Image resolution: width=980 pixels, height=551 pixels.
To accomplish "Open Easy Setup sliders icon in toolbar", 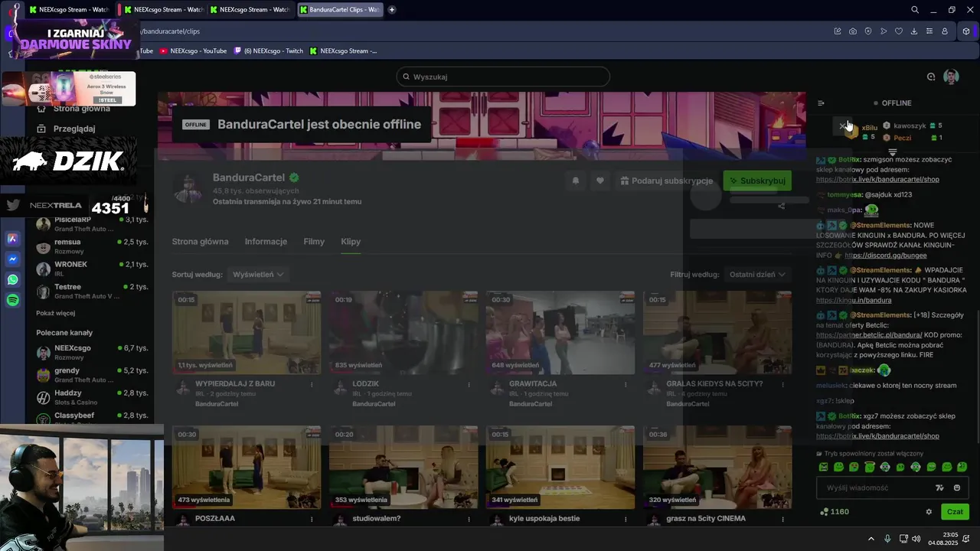I will tap(929, 31).
